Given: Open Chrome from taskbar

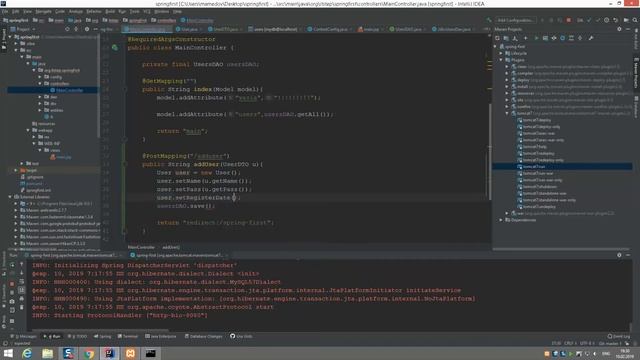Looking at the screenshot, I should [x=89, y=353].
